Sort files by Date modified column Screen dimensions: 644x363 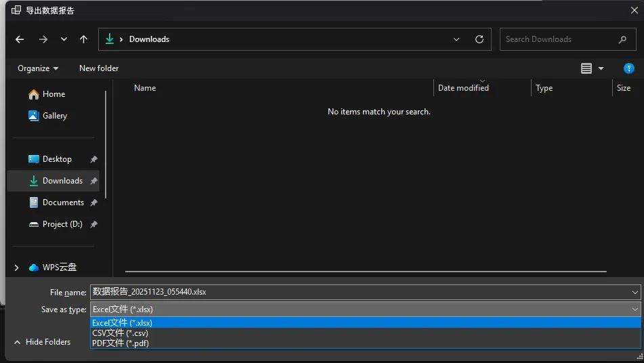tap(463, 88)
